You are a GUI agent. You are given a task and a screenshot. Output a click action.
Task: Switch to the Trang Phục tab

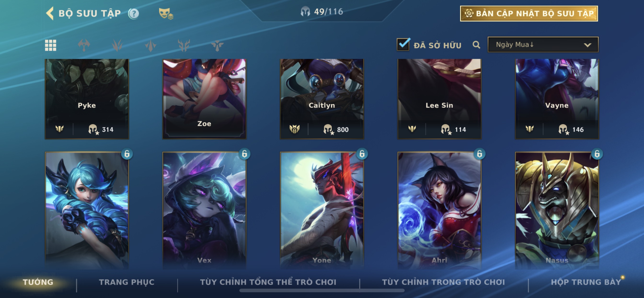coord(127,282)
